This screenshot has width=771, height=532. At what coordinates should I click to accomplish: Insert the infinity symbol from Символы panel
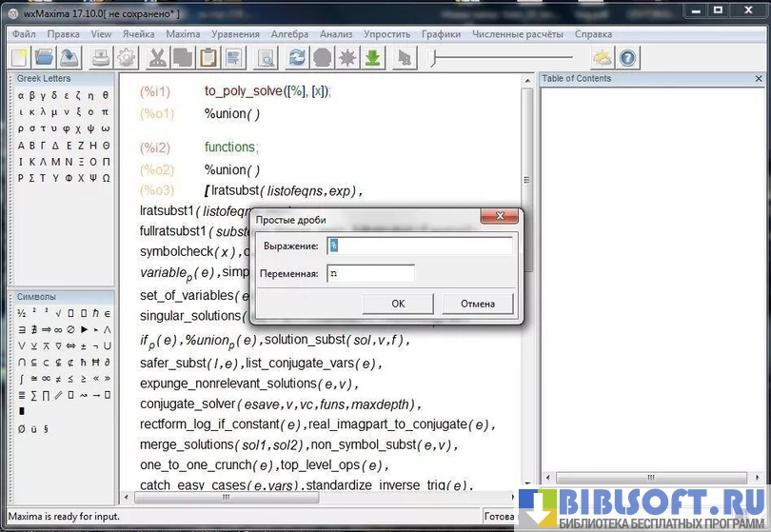[x=57, y=329]
